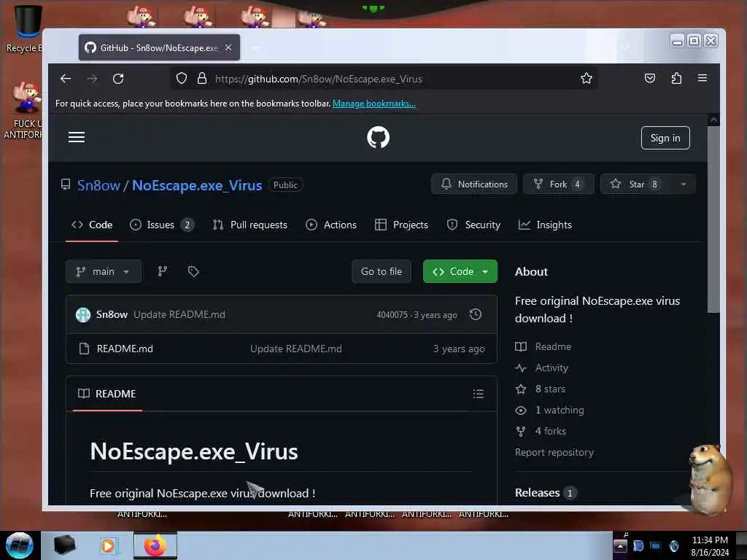Expand the main branch dropdown
The image size is (747, 560).
click(104, 271)
